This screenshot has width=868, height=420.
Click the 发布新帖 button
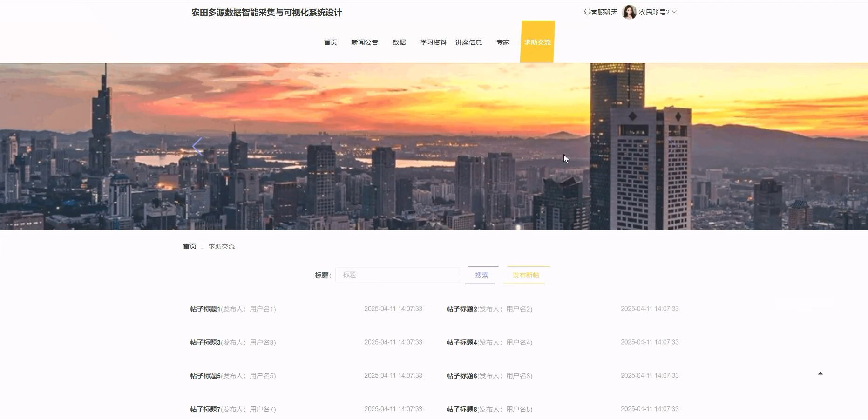(526, 275)
